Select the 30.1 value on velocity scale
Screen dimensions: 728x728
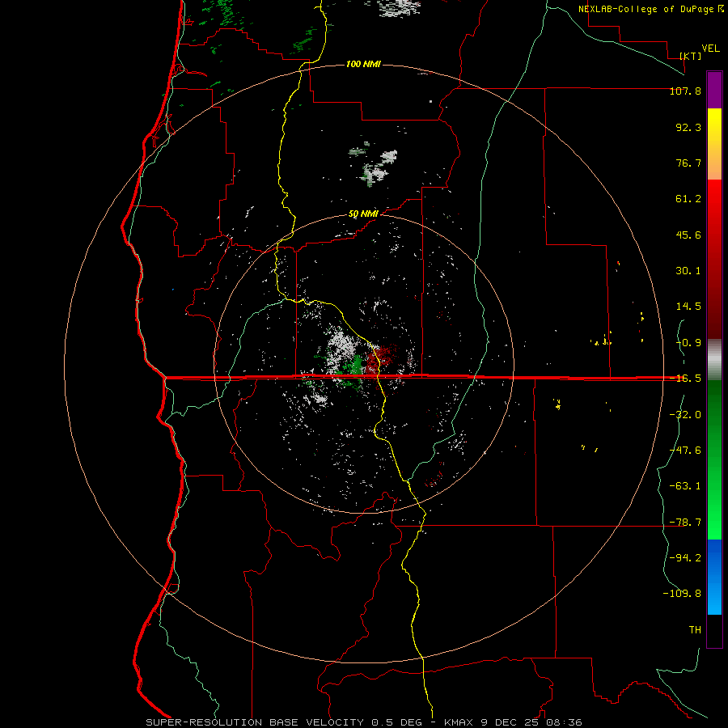688,271
